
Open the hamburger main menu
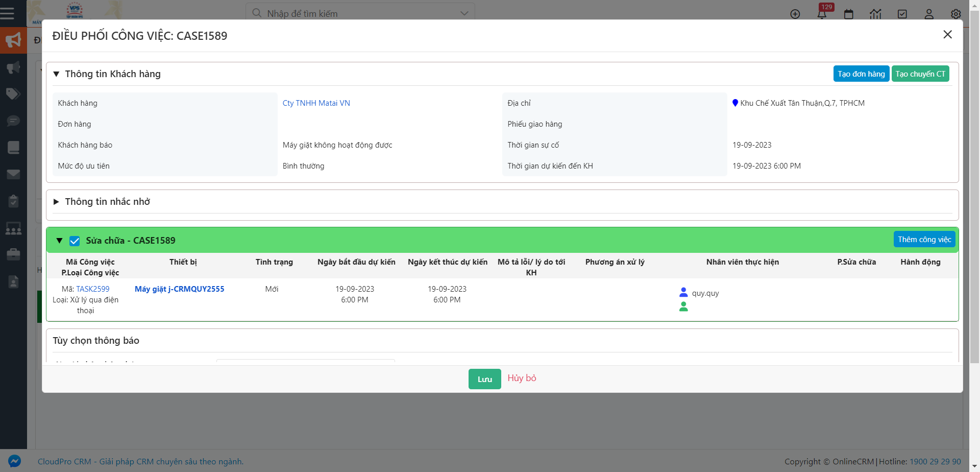point(7,13)
